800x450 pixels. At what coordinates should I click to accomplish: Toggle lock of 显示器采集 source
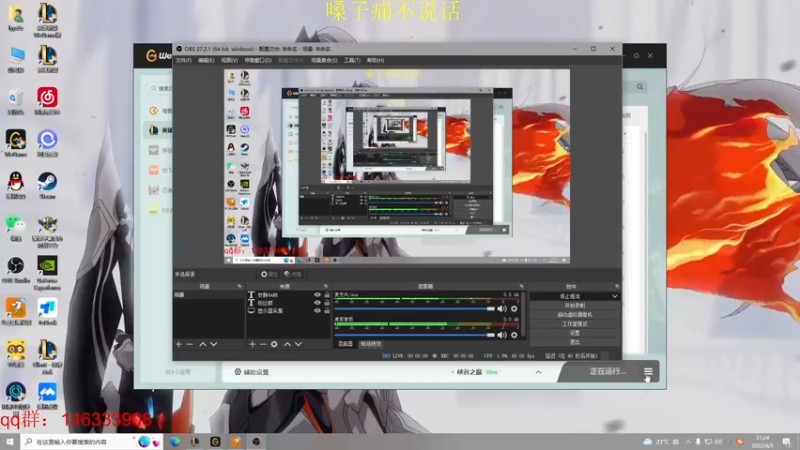point(327,310)
